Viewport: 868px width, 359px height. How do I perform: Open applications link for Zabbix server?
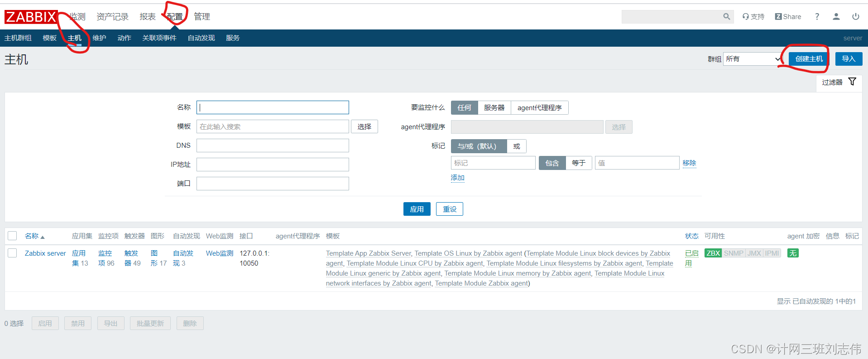tap(79, 258)
